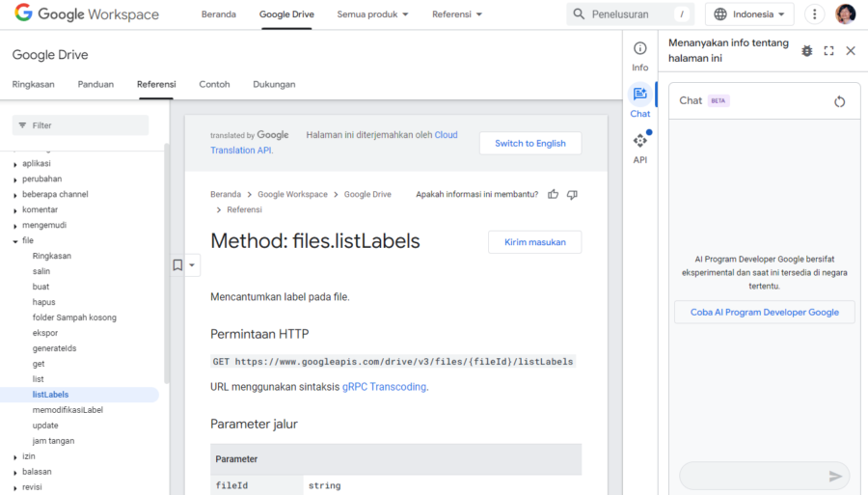Click the bug report icon in chat header

(807, 51)
